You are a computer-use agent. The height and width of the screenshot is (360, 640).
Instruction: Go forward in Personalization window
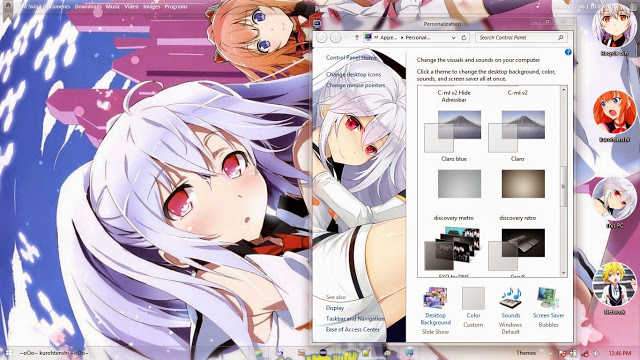[336, 38]
